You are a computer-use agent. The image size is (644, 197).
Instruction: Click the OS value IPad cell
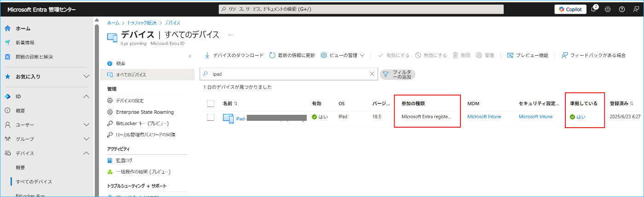click(343, 117)
